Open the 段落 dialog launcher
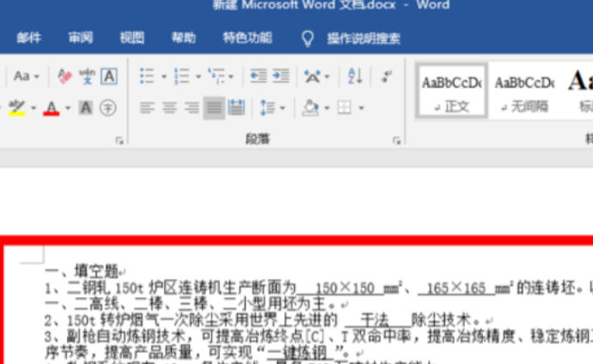This screenshot has width=593, height=364. (396, 141)
